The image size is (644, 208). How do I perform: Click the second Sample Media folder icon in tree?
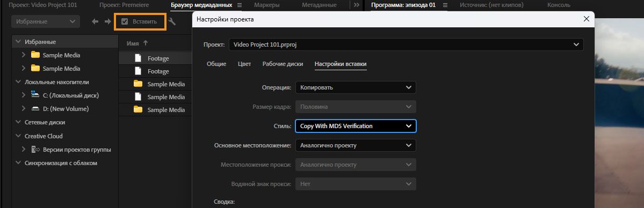pyautogui.click(x=35, y=69)
